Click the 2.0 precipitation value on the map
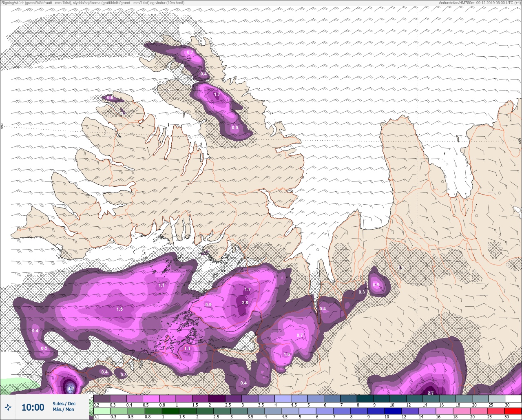Image resolution: width=522 pixels, height=420 pixels. click(245, 303)
